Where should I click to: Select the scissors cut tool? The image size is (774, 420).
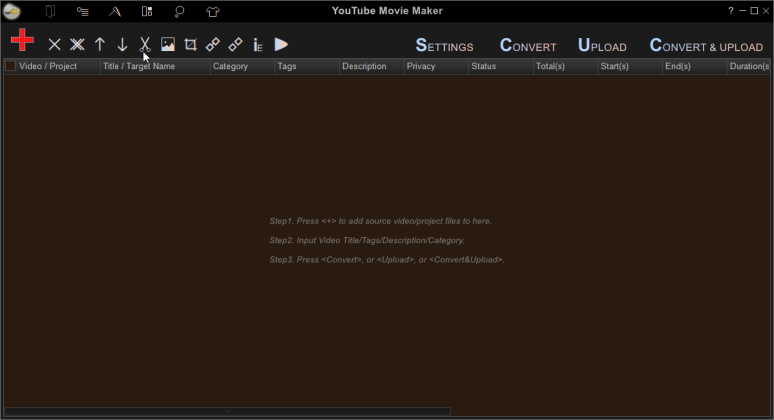tap(145, 45)
